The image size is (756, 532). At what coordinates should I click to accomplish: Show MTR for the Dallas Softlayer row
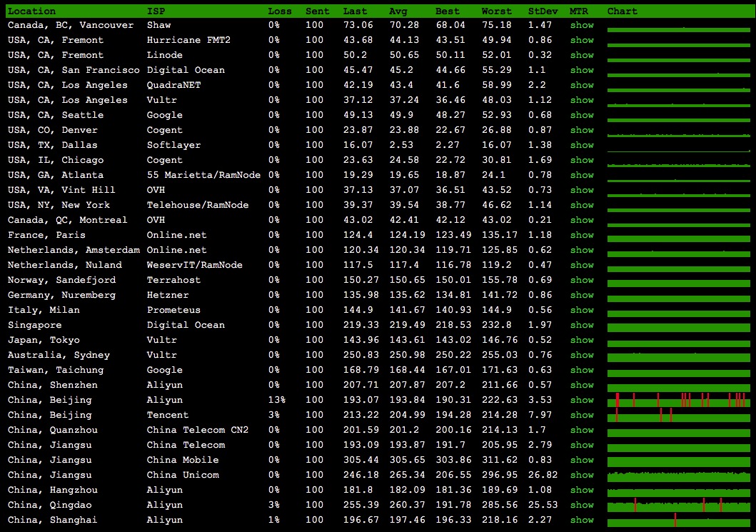(582, 145)
